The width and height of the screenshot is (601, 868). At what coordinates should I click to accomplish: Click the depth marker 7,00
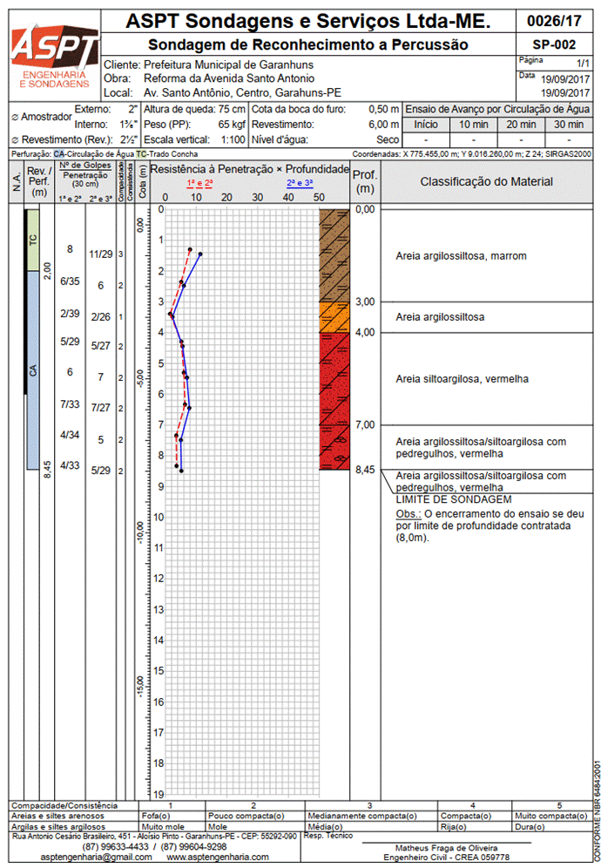364,424
